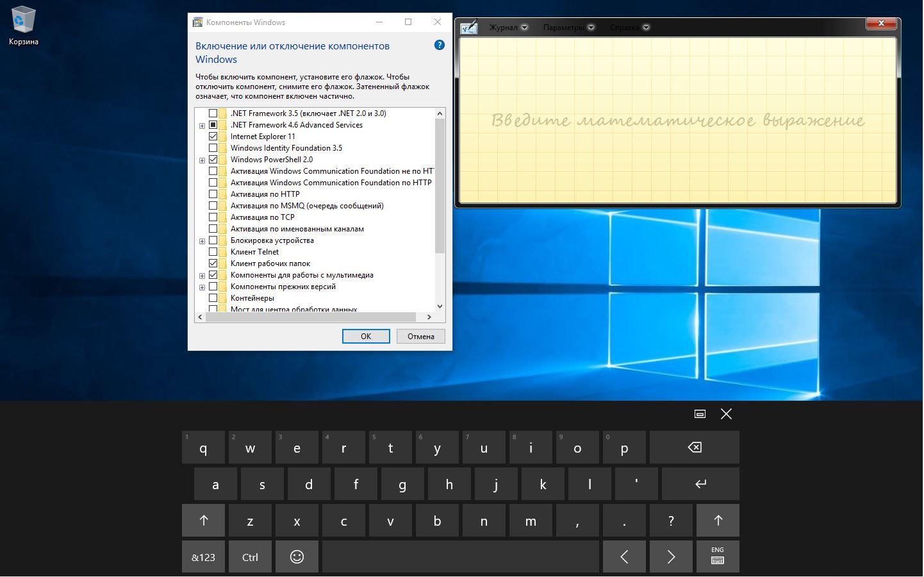The image size is (924, 577).
Task: Click OK in Windows Features dialog
Action: [x=366, y=336]
